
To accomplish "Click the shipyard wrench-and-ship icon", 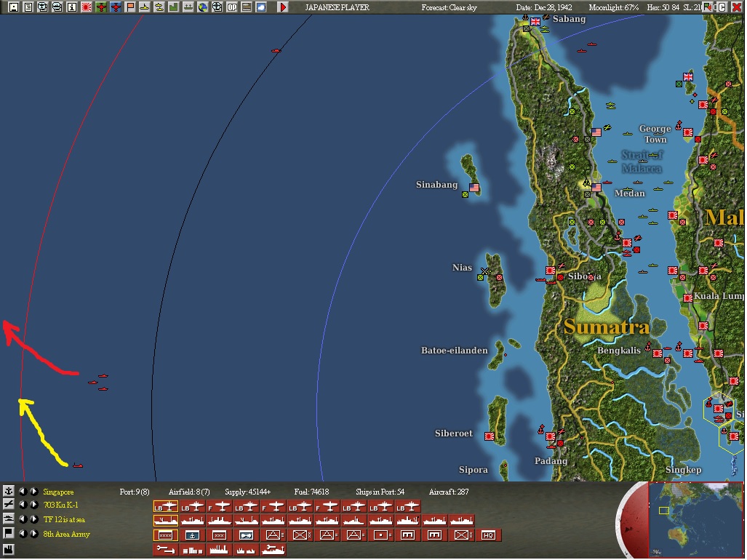I will pos(273,550).
